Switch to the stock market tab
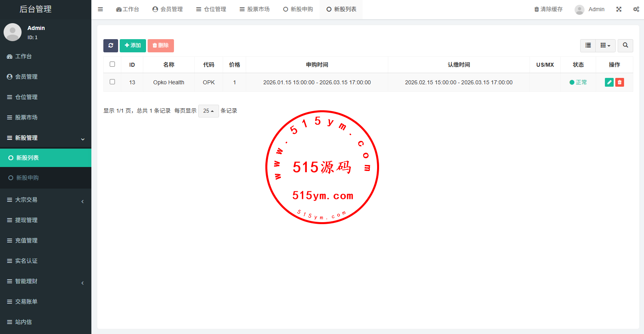 [255, 9]
